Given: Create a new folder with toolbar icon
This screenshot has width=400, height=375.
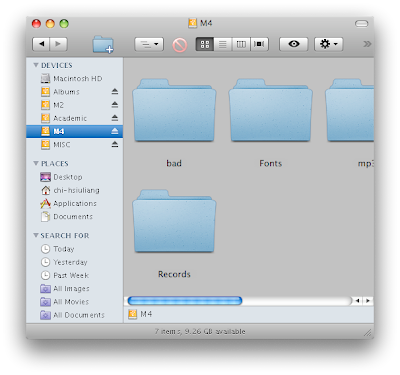Looking at the screenshot, I should [x=103, y=44].
